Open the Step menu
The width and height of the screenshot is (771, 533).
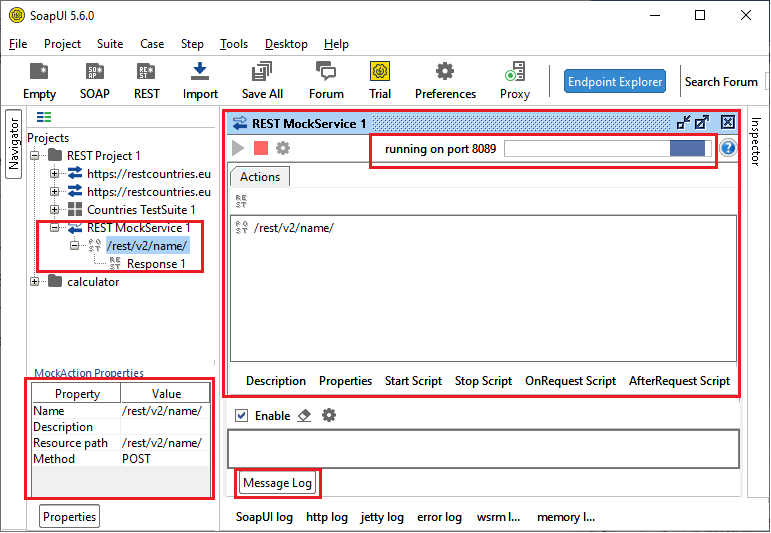(192, 44)
